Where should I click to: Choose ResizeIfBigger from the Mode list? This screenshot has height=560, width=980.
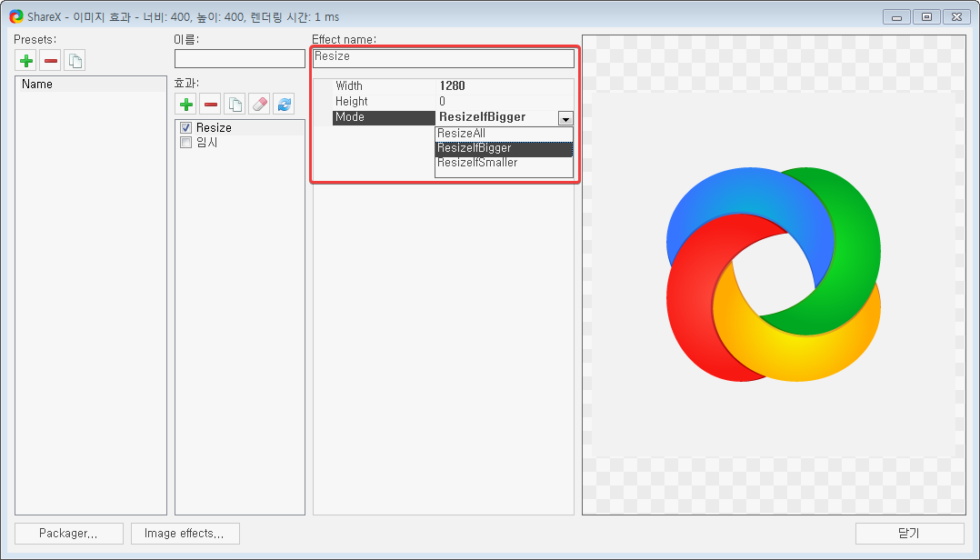(x=504, y=148)
